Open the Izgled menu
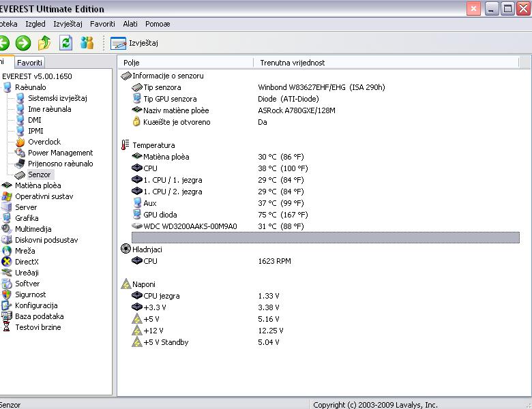This screenshot has width=532, height=409. coord(35,24)
